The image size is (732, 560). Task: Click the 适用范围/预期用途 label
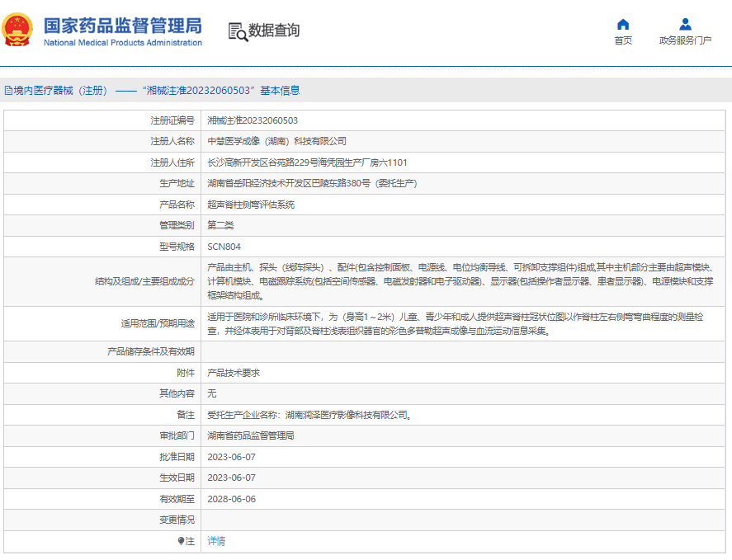158,324
